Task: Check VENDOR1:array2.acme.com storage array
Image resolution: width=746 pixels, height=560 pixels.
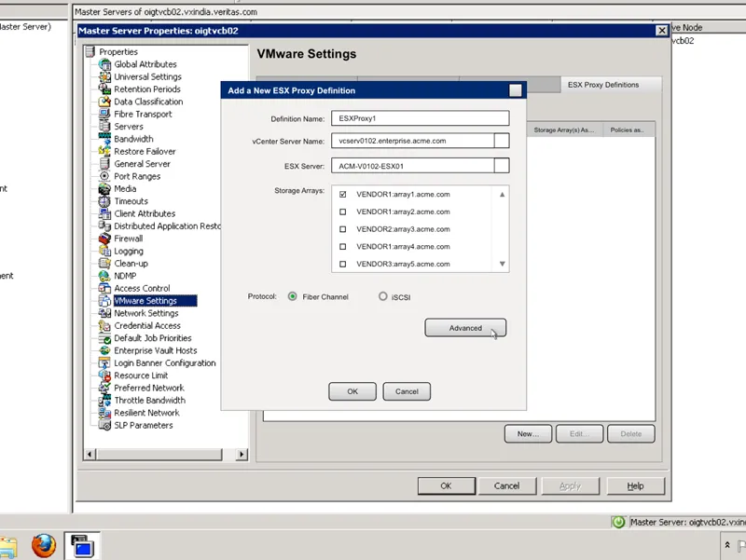Action: pyautogui.click(x=342, y=212)
